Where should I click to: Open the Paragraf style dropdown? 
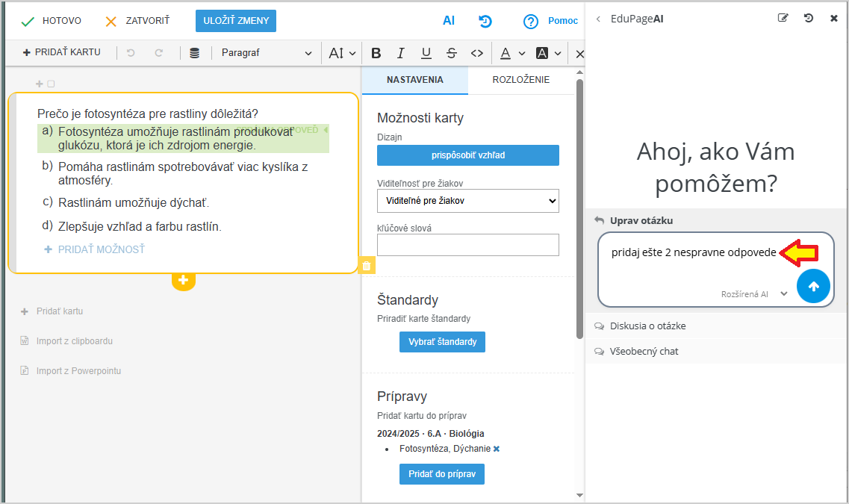[266, 53]
